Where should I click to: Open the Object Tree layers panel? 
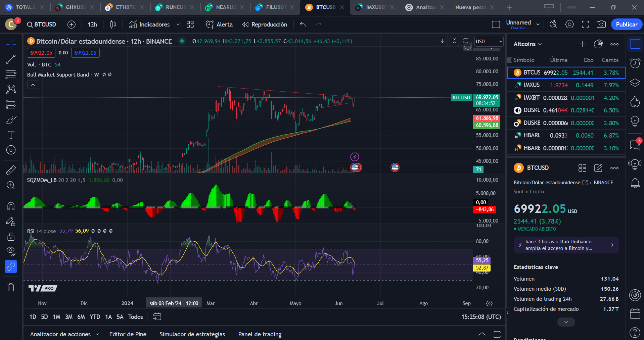click(x=635, y=83)
